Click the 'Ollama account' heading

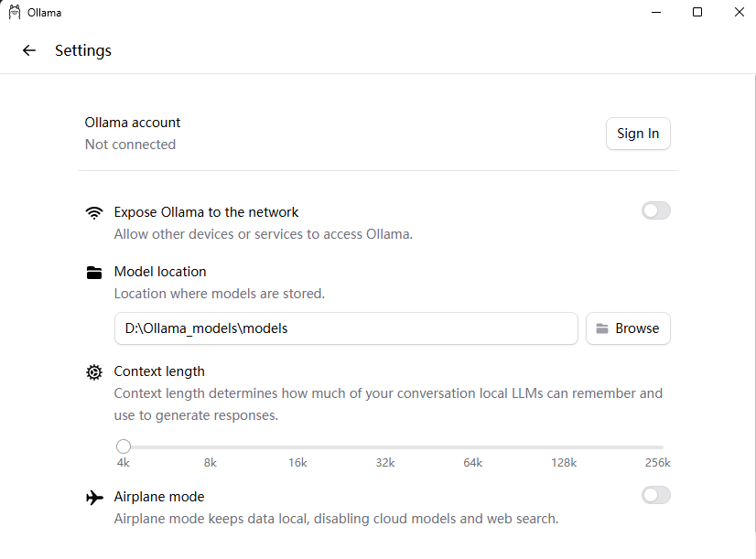(x=133, y=123)
